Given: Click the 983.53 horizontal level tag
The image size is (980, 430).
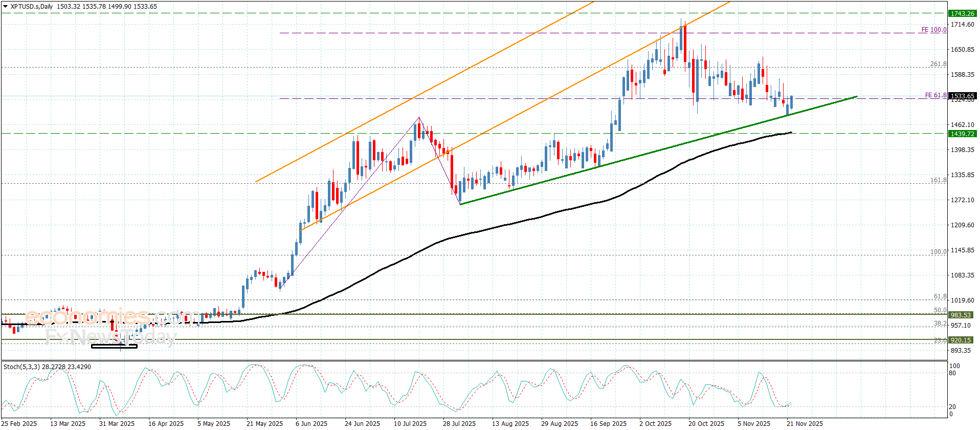Looking at the screenshot, I should (x=961, y=315).
